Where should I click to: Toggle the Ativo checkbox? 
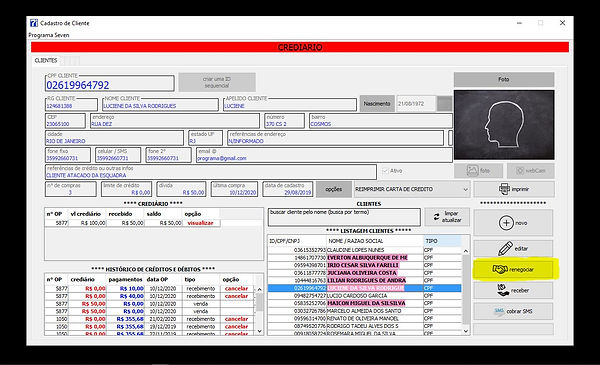click(x=385, y=171)
